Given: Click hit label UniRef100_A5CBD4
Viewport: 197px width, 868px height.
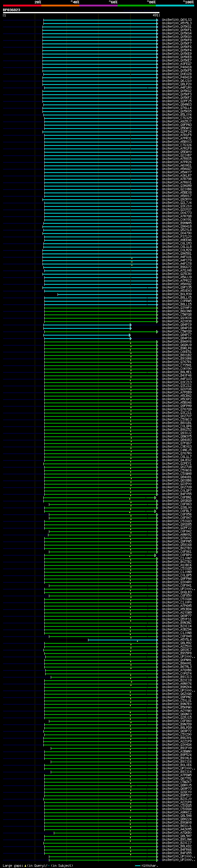Looking at the screenshot, I should 177,609.
